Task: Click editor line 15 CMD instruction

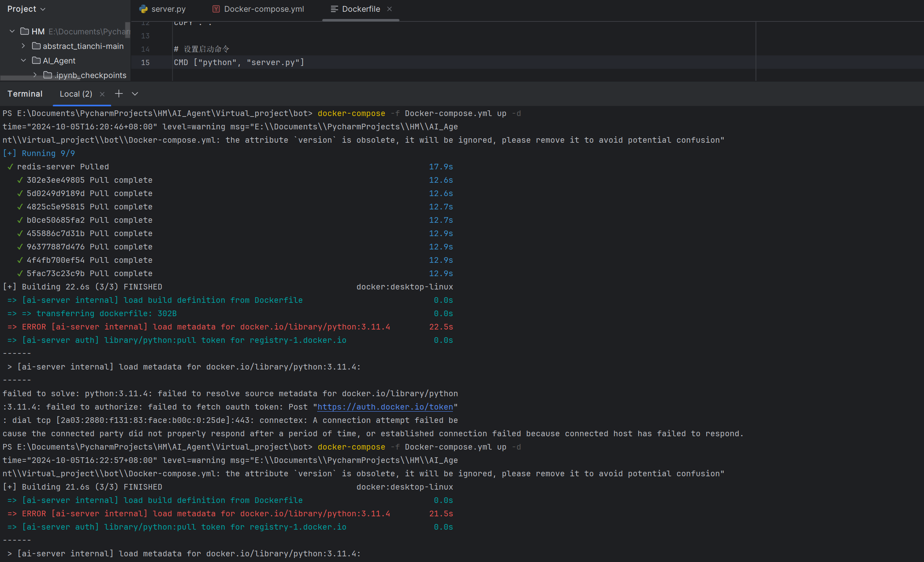Action: pyautogui.click(x=239, y=62)
